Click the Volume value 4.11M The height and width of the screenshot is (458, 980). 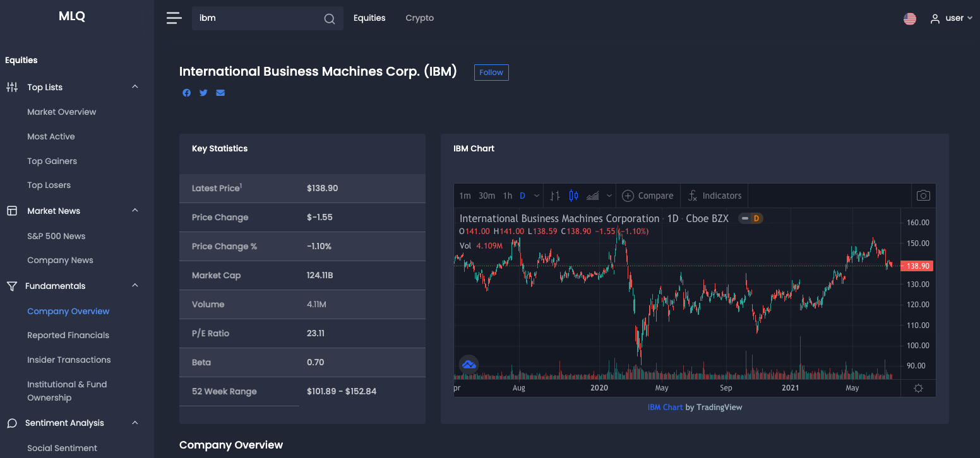(x=316, y=304)
